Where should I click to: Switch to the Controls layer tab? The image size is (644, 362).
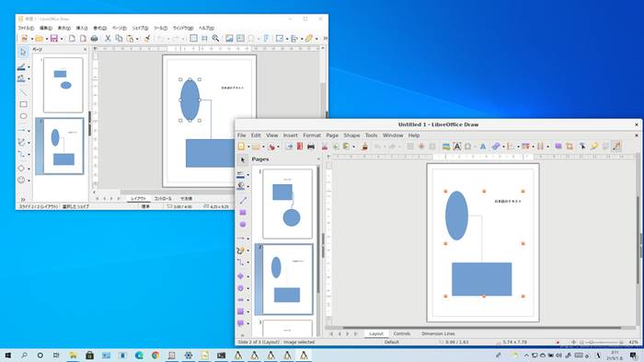tap(402, 333)
